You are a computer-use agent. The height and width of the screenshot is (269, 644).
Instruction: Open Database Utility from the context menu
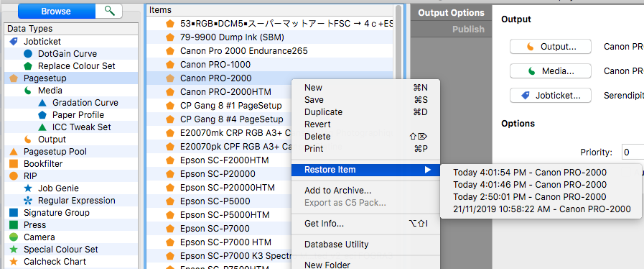click(x=365, y=245)
